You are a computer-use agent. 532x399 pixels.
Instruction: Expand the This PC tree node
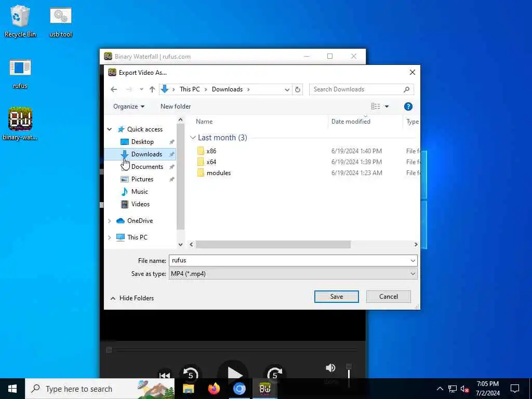(x=109, y=237)
